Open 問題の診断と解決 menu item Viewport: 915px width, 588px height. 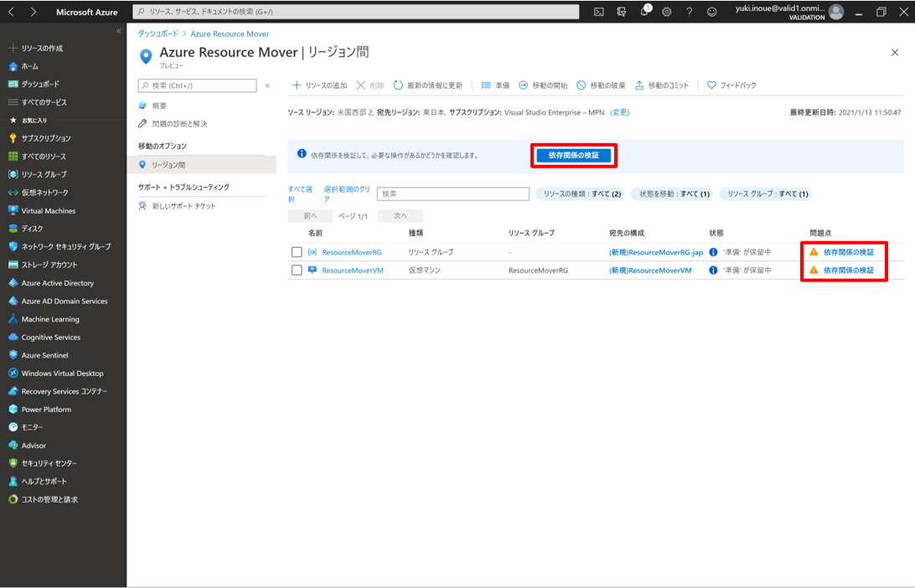173,124
